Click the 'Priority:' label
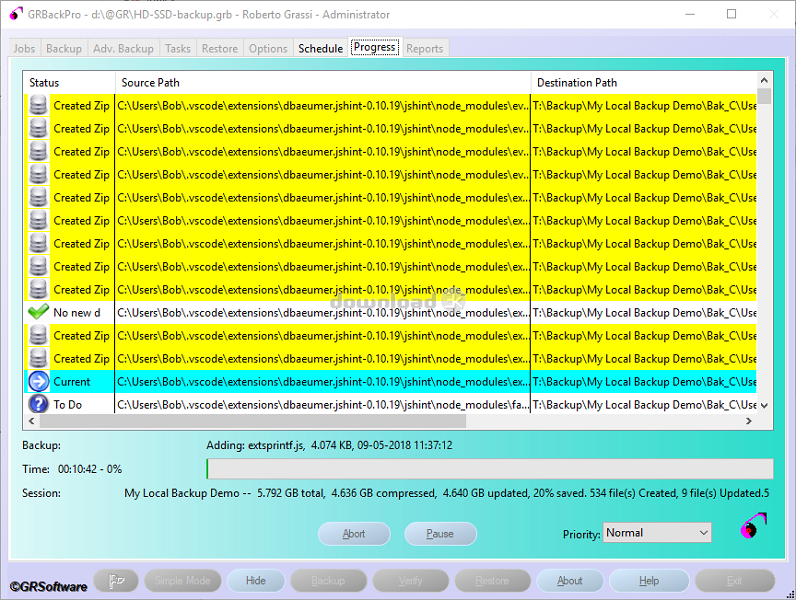The image size is (796, 600). coord(581,534)
